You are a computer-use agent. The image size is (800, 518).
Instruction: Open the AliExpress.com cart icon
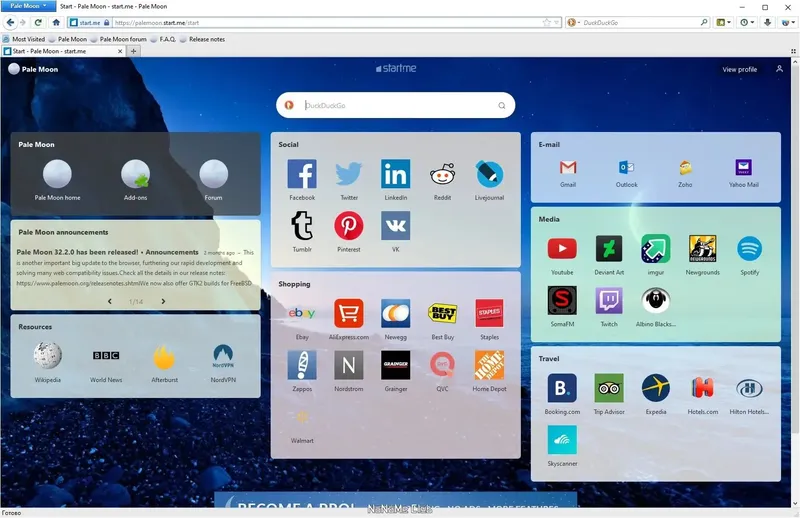[349, 313]
